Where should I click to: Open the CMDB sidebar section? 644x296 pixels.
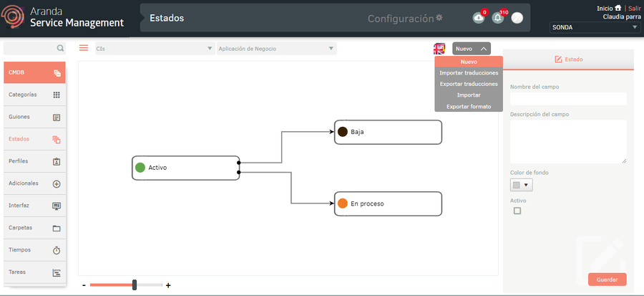tap(34, 73)
